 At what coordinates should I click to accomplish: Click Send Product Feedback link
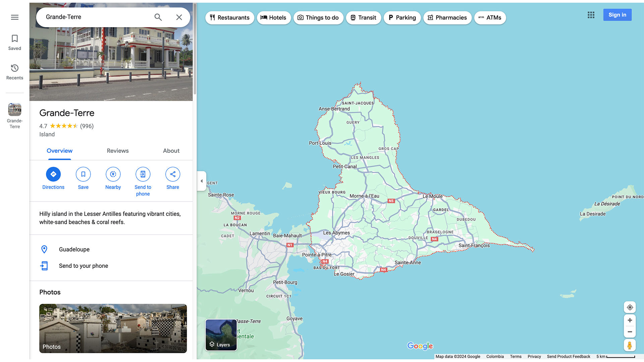(569, 357)
